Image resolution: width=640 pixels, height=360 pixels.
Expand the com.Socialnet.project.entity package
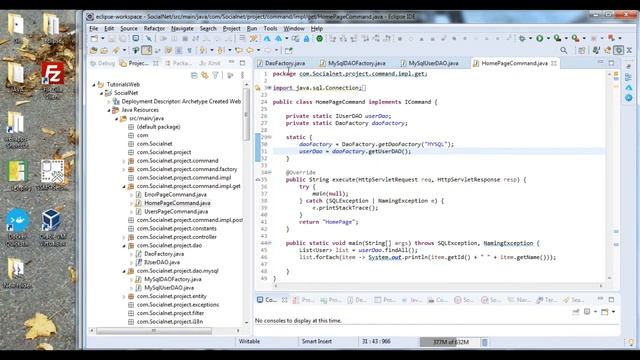(124, 296)
